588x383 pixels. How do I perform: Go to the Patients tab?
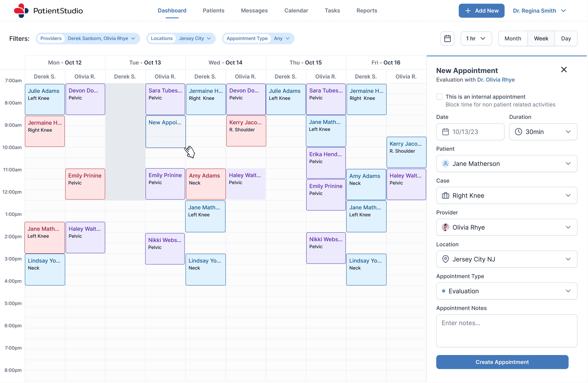click(213, 11)
